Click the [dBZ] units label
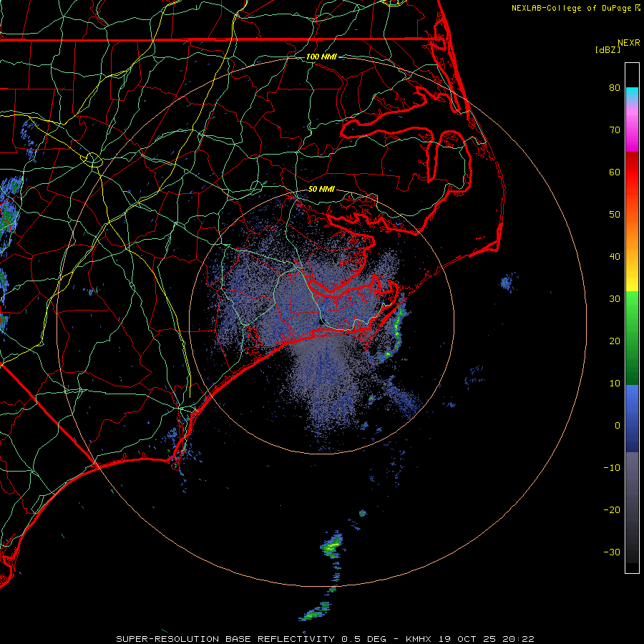The width and height of the screenshot is (644, 644). (608, 50)
